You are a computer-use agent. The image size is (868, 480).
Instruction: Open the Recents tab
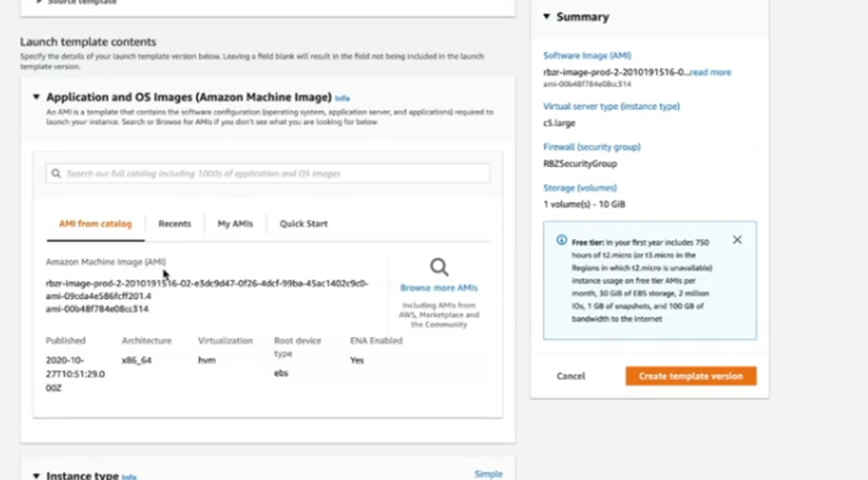coord(175,224)
